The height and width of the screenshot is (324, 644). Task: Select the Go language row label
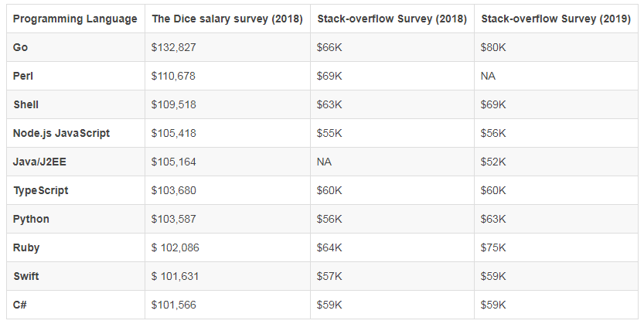point(21,47)
